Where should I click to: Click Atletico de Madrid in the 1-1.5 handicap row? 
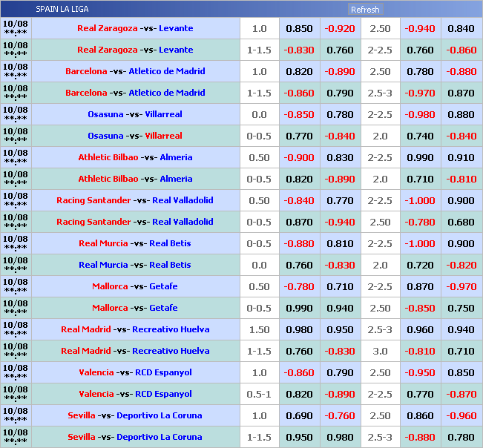(167, 93)
